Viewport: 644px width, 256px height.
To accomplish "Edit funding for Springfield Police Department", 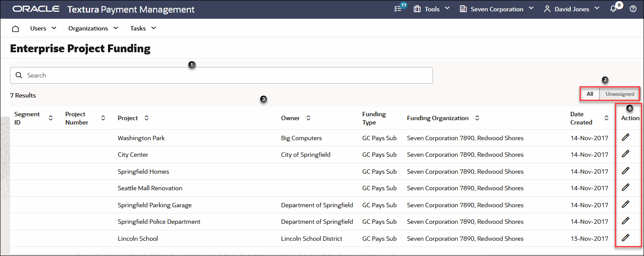I will (626, 221).
